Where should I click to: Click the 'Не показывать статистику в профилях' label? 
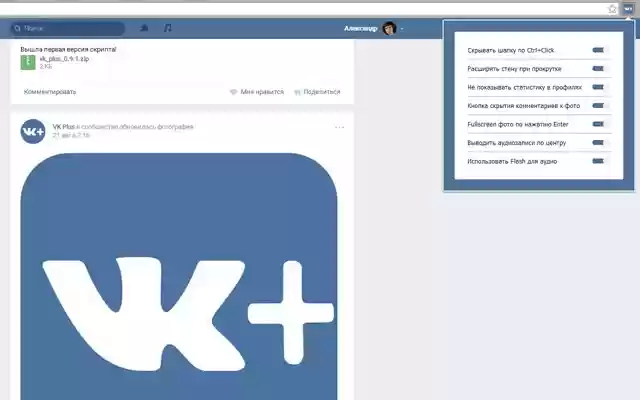pos(524,87)
